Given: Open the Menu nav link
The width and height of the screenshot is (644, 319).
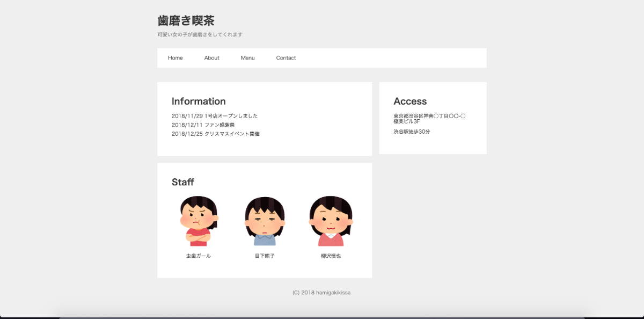Looking at the screenshot, I should point(247,58).
